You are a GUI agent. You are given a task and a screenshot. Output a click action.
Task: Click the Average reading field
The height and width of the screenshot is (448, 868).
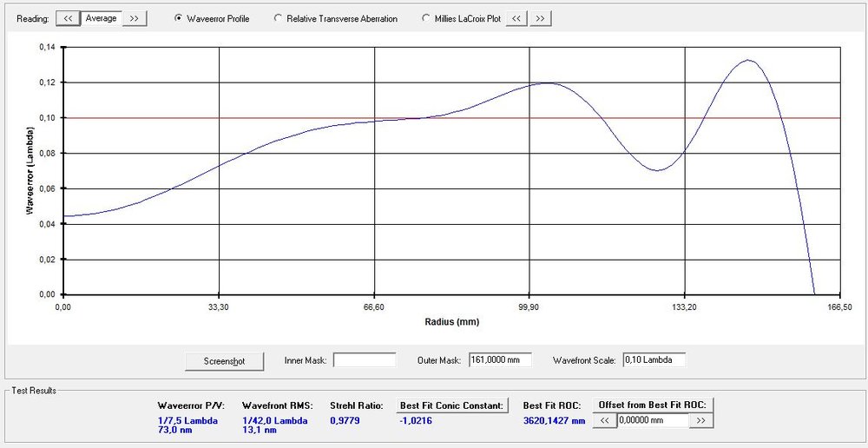[x=102, y=18]
